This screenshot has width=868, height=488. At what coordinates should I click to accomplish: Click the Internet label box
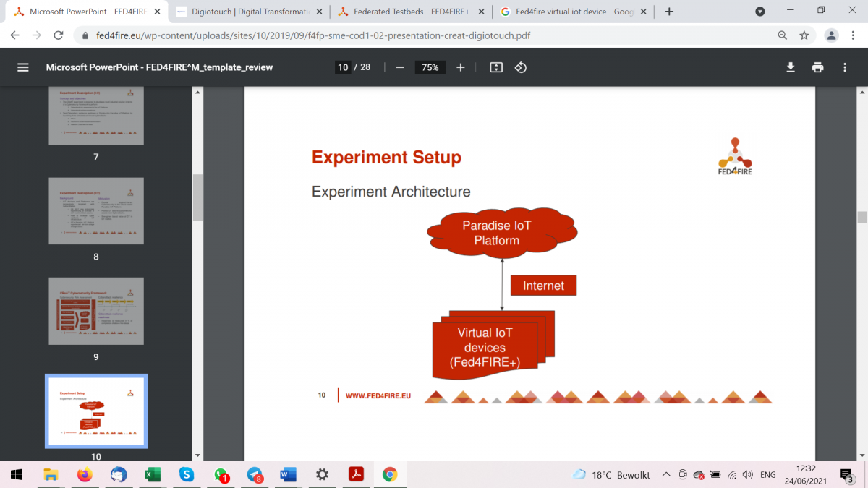coord(543,286)
